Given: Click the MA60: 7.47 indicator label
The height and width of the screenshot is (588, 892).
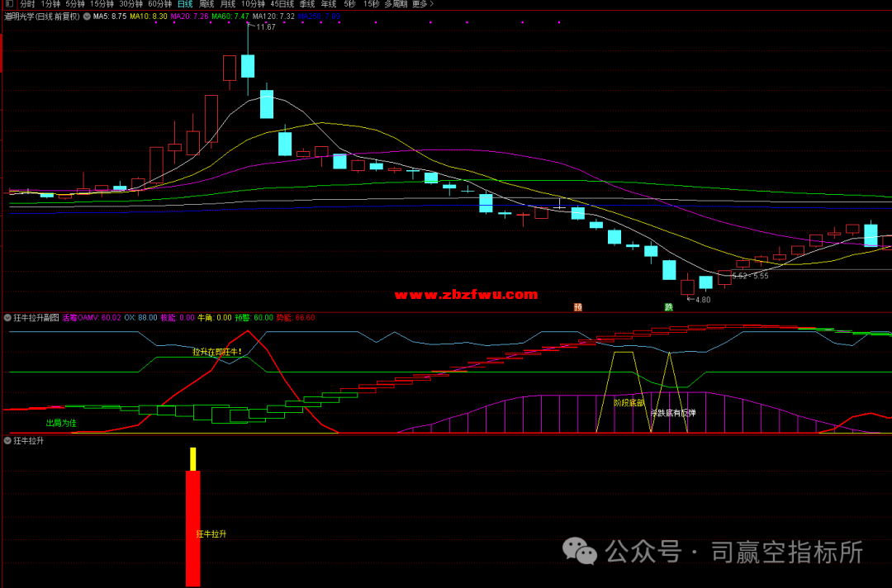Looking at the screenshot, I should (230, 17).
